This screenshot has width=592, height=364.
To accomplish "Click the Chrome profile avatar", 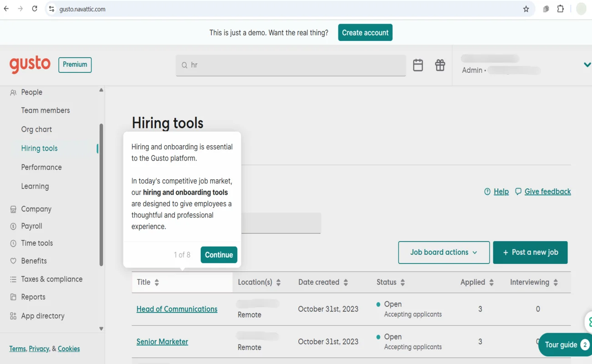I will pyautogui.click(x=581, y=9).
